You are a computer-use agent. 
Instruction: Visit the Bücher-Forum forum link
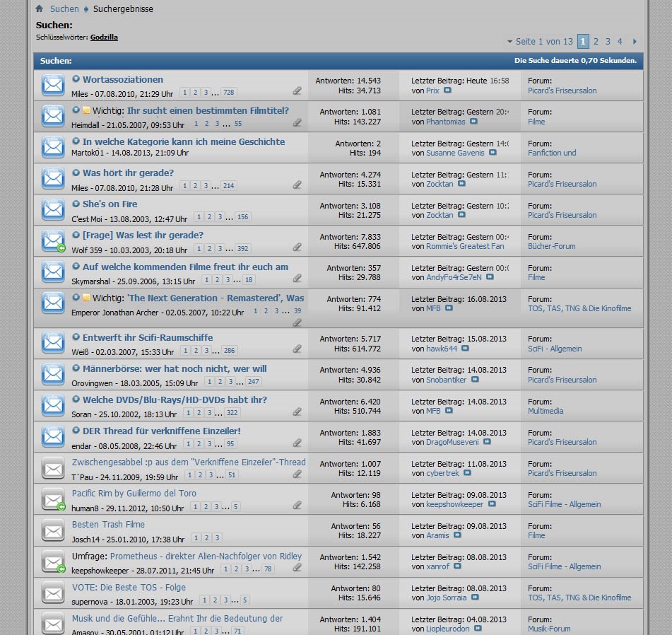[551, 246]
